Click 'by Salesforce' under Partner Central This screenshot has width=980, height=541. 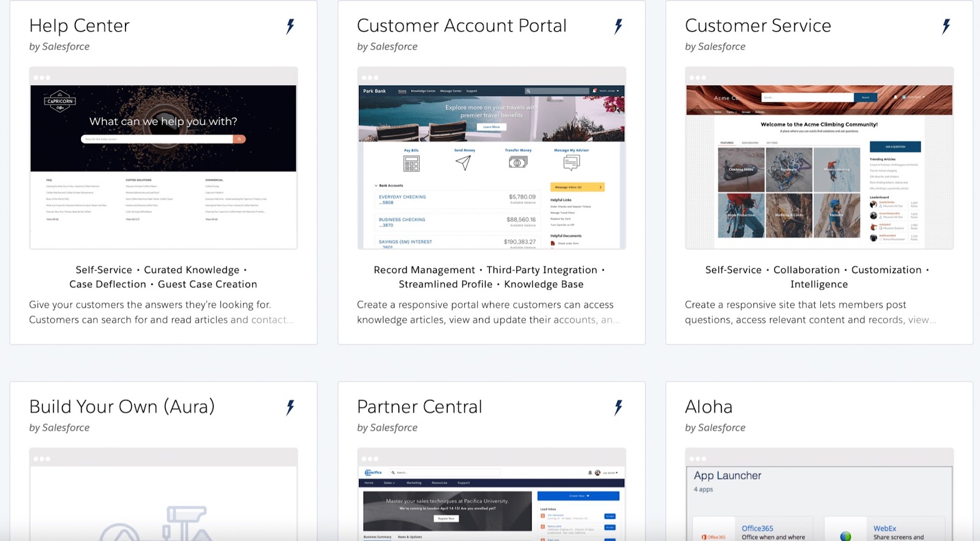387,428
